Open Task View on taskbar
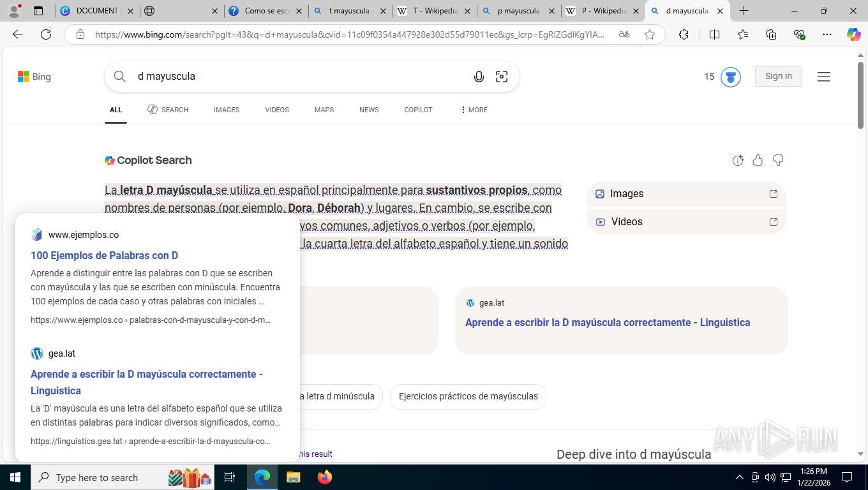Image resolution: width=868 pixels, height=490 pixels. coord(230,477)
